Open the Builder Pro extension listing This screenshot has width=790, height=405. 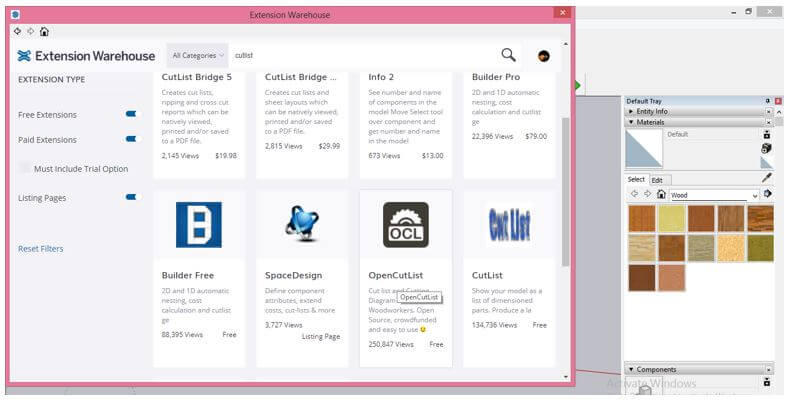point(496,77)
